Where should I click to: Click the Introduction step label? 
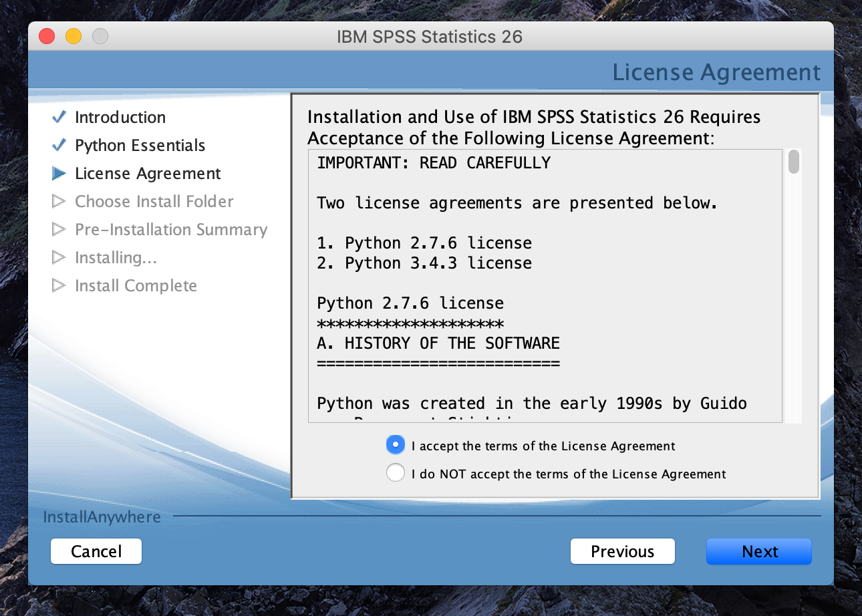(x=120, y=118)
